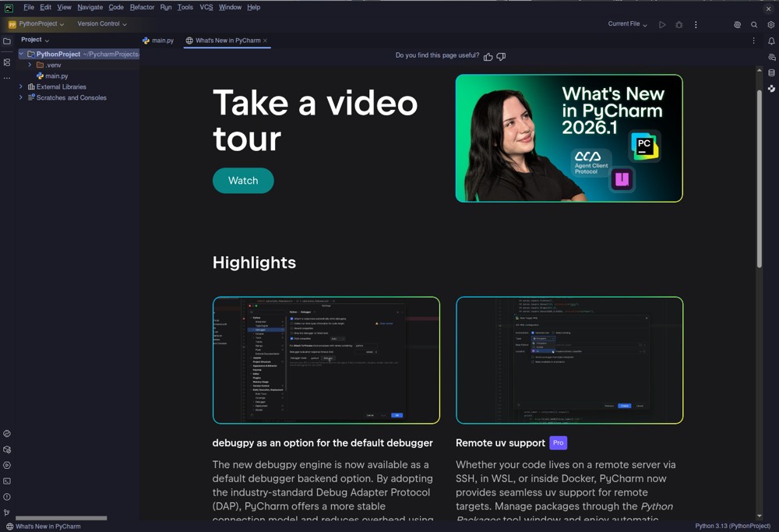This screenshot has width=779, height=532.
Task: Open the Notifications bell icon
Action: (x=771, y=41)
